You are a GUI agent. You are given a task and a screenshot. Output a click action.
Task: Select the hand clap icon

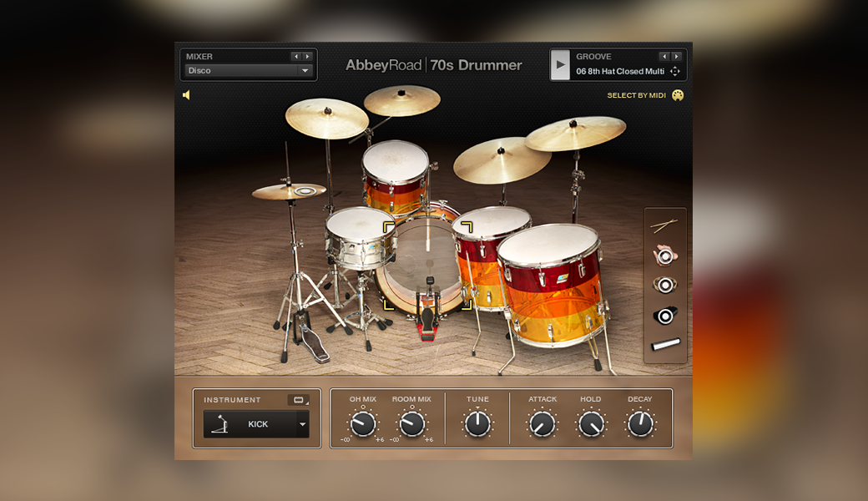point(665,256)
